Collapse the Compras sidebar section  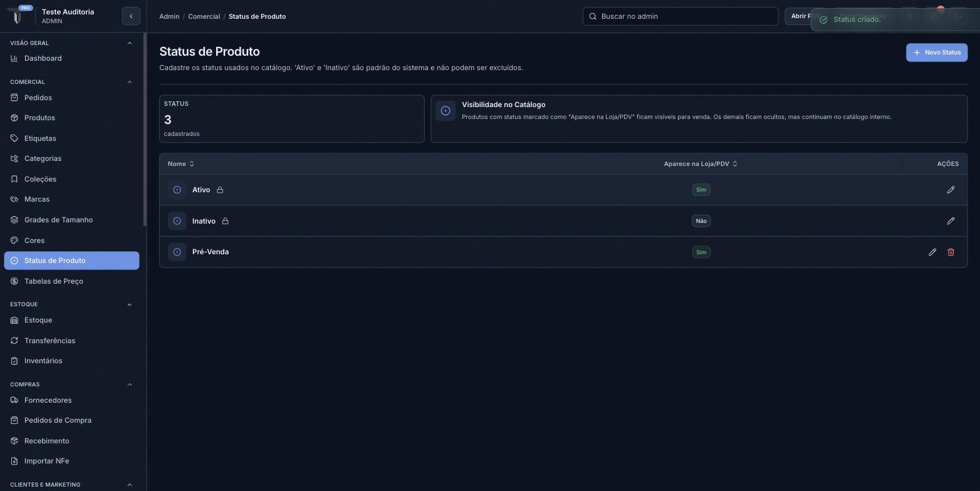tap(130, 385)
